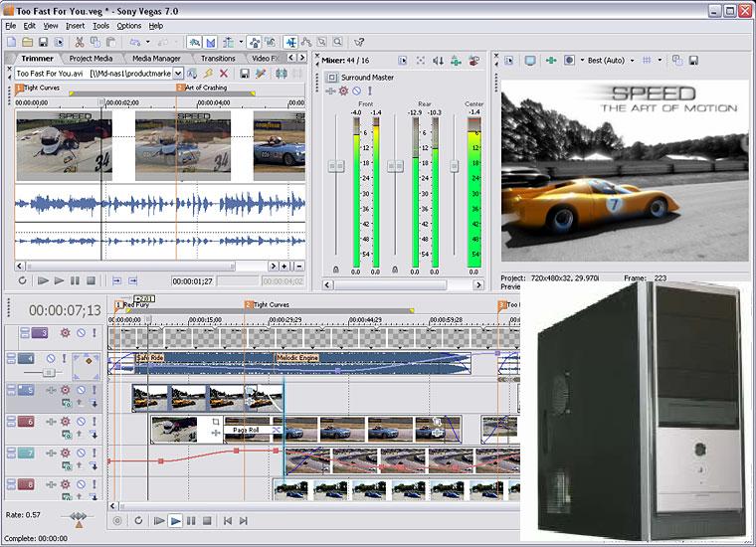Switch to the Media Manager tab
Image resolution: width=756 pixels, height=547 pixels.
click(156, 59)
